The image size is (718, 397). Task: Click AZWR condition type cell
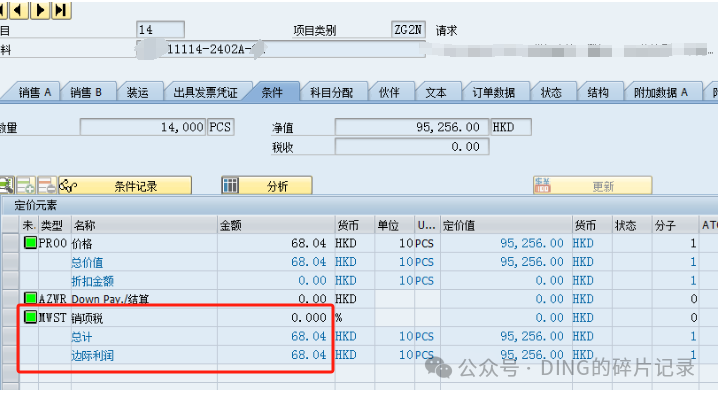pos(53,299)
